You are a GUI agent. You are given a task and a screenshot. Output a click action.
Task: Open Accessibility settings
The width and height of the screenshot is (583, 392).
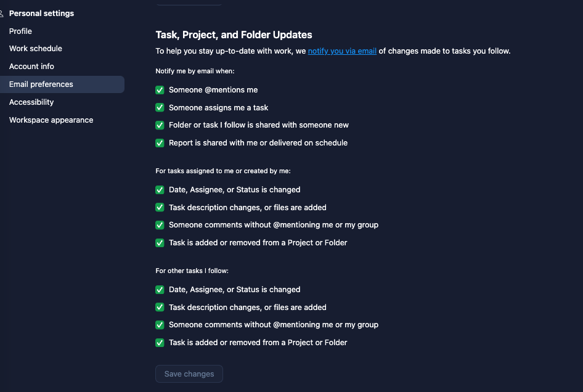(x=31, y=102)
